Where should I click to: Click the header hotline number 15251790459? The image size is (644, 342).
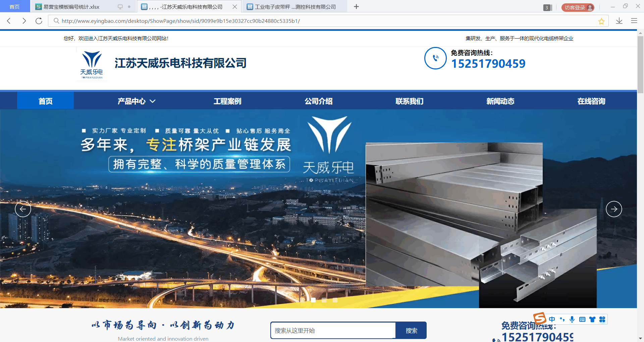[x=488, y=64]
